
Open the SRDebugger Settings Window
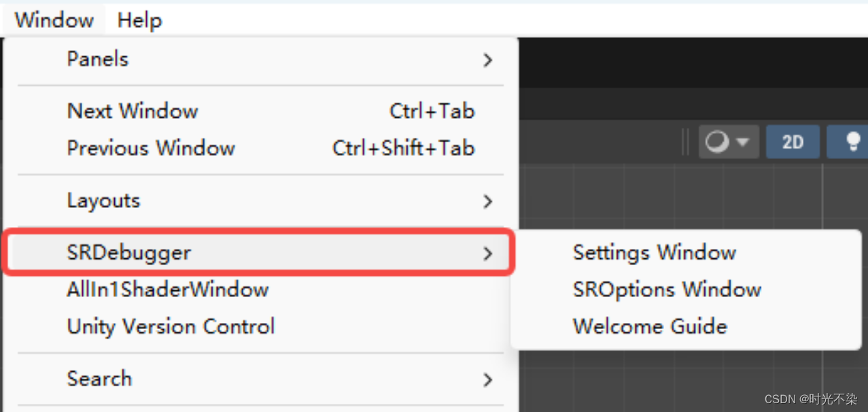654,252
